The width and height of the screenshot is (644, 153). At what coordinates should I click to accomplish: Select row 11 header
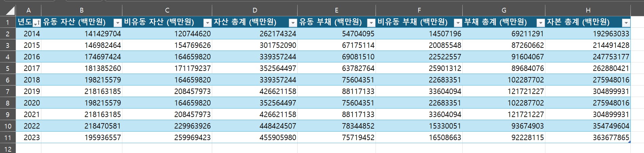[8, 137]
